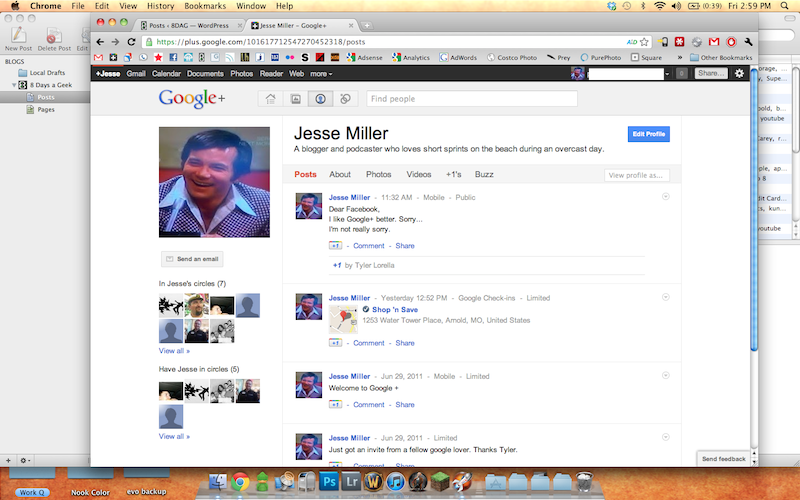The height and width of the screenshot is (500, 800).
Task: Open the Flickr bookmark icon
Action: (x=290, y=58)
